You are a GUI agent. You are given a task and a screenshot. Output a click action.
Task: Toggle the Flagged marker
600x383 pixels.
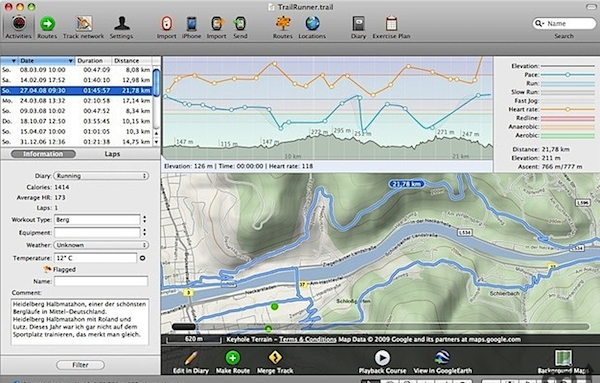pyautogui.click(x=47, y=269)
